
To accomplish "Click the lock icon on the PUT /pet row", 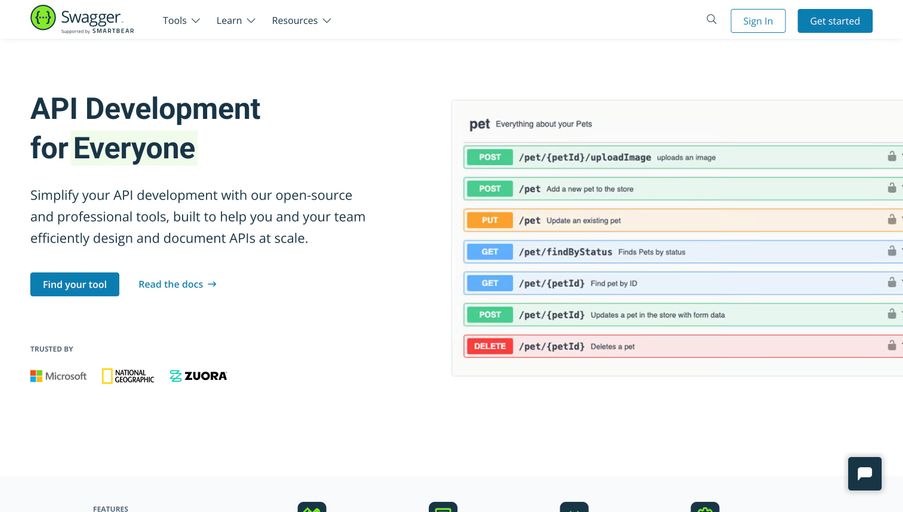I will [891, 220].
